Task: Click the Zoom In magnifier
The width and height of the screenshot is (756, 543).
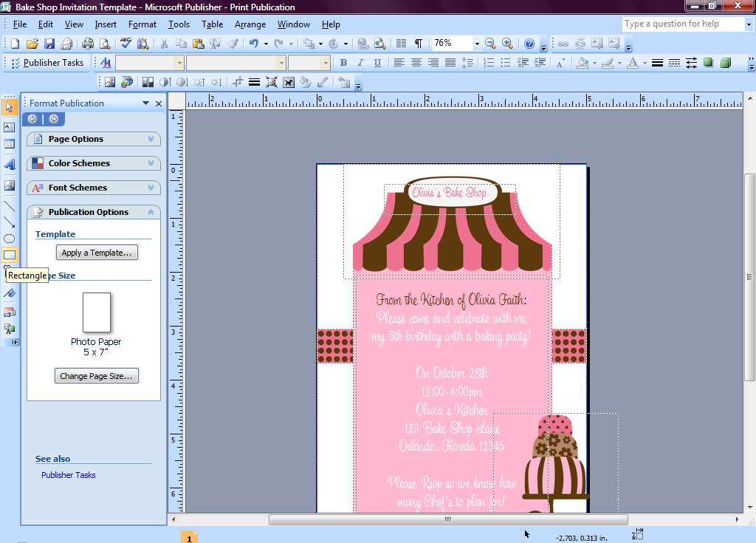Action: (x=507, y=44)
